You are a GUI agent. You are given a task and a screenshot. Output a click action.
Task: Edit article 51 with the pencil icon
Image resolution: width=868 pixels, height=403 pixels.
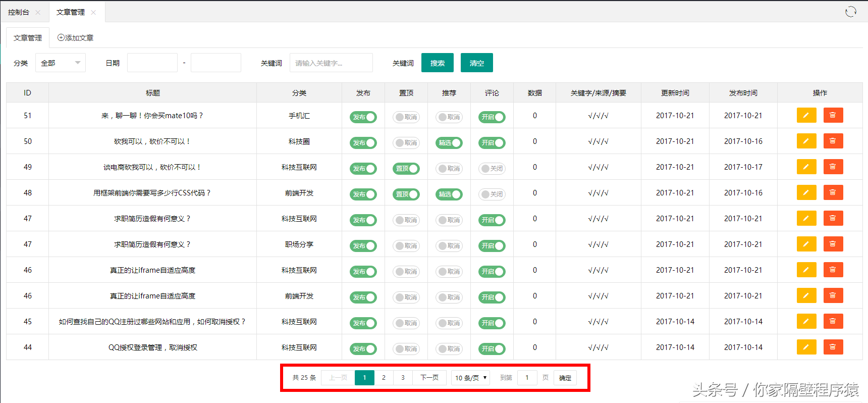806,115
